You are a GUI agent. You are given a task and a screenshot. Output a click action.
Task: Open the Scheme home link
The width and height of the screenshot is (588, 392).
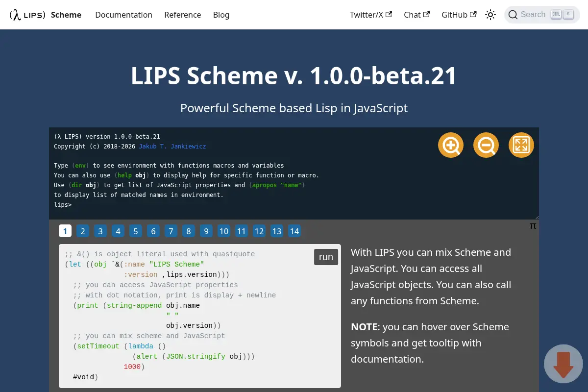[x=66, y=15]
